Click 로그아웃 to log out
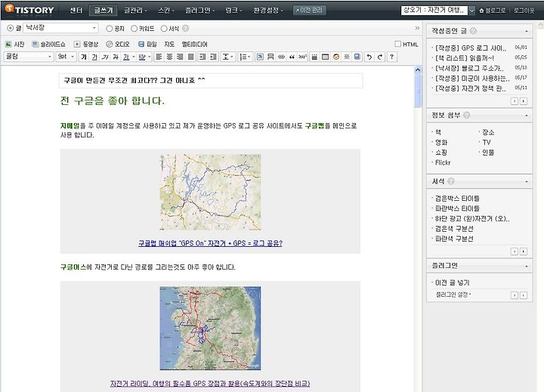 click(524, 11)
